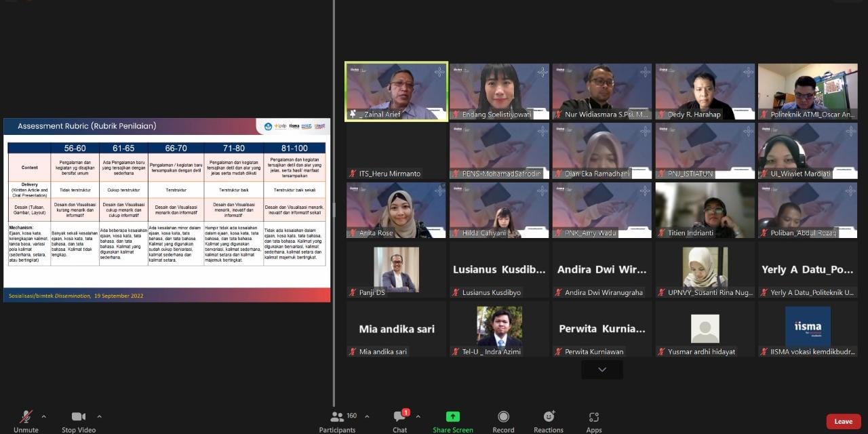This screenshot has width=868, height=434.
Task: Click muted mic icon beside Andira Dwi Wiranugraha
Action: [x=559, y=292]
